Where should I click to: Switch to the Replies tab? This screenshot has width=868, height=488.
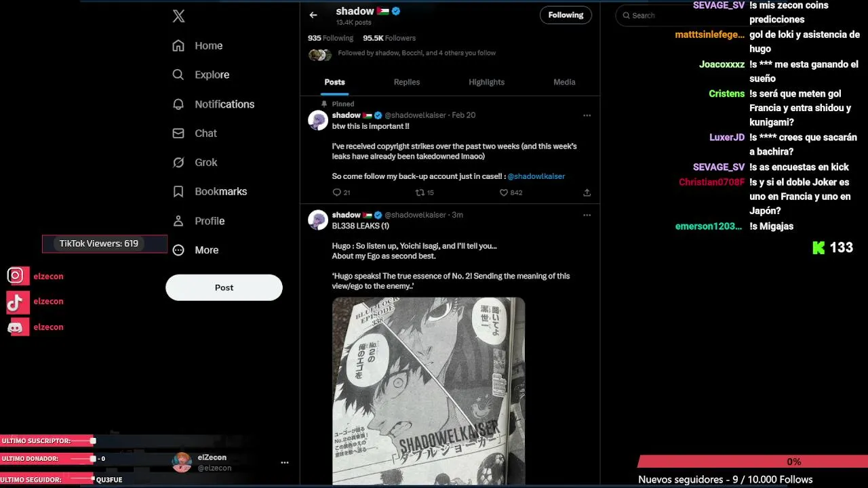tap(407, 82)
